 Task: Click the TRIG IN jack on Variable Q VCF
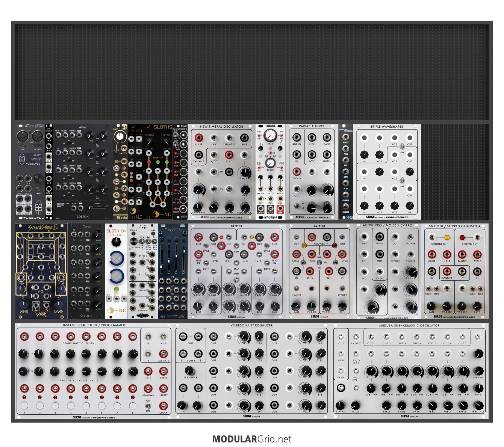(297, 172)
